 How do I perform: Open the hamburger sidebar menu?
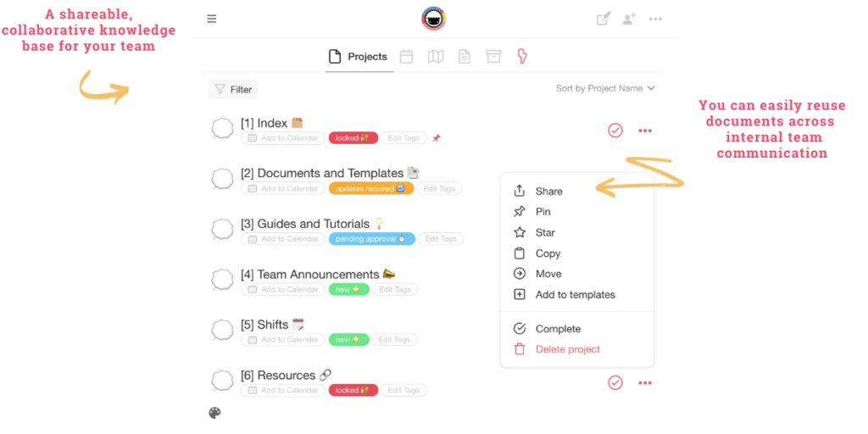coord(212,19)
